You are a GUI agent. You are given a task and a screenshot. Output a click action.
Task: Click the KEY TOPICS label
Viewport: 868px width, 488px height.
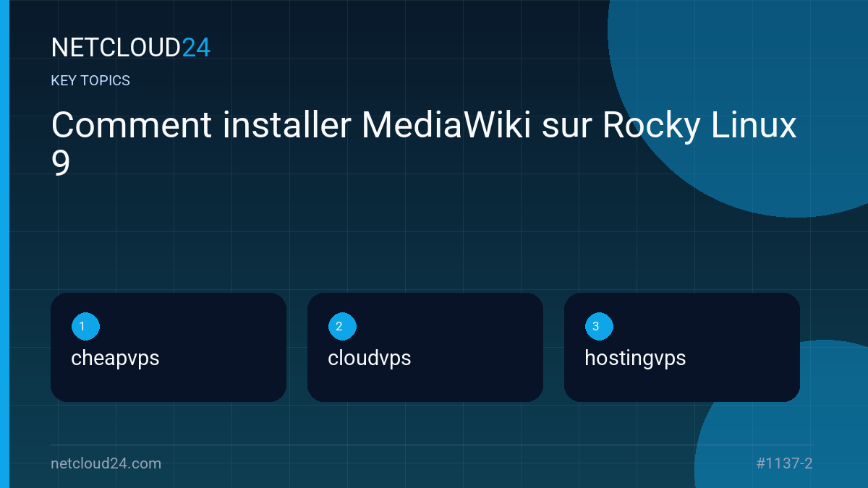(90, 81)
